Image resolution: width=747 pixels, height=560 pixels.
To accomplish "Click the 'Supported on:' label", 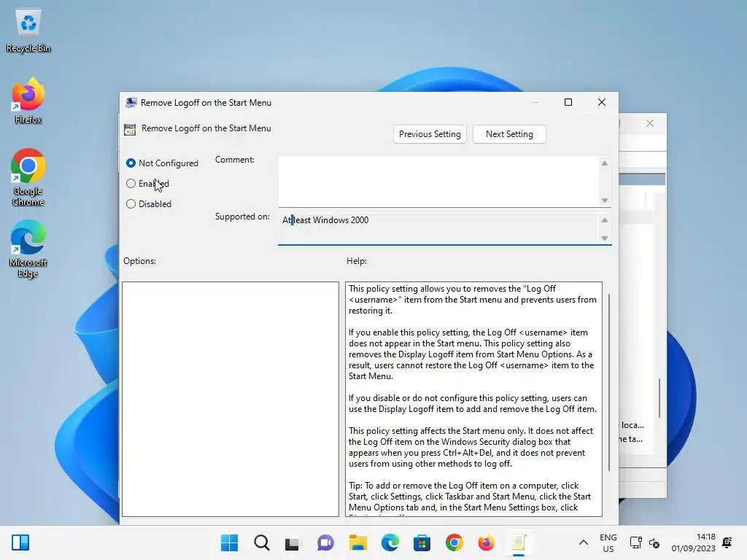I will (242, 216).
